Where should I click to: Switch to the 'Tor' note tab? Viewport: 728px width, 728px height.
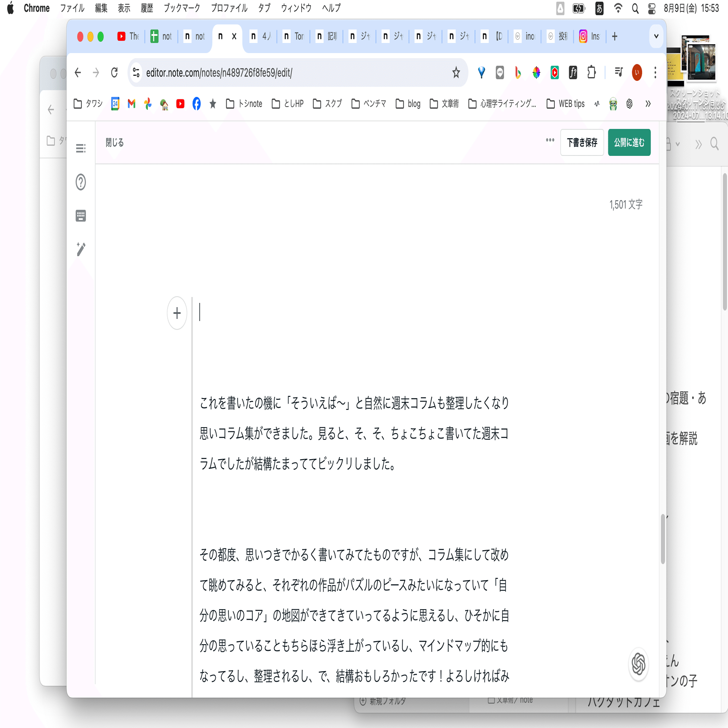click(293, 36)
